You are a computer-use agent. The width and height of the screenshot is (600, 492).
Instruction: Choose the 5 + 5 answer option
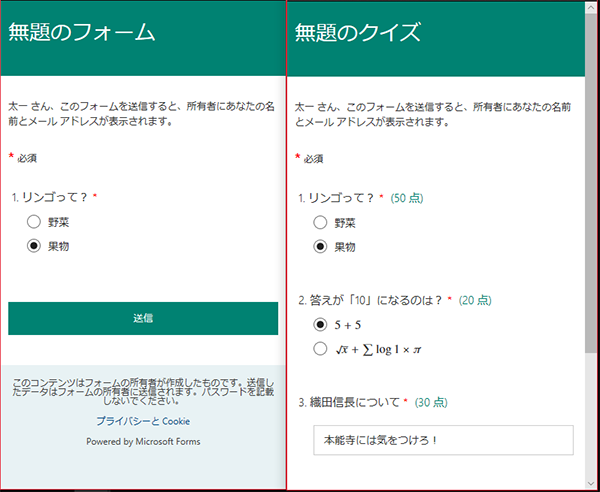click(320, 325)
